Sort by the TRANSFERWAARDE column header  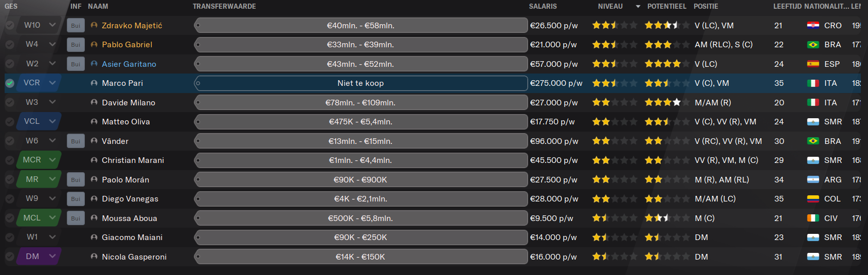click(224, 6)
